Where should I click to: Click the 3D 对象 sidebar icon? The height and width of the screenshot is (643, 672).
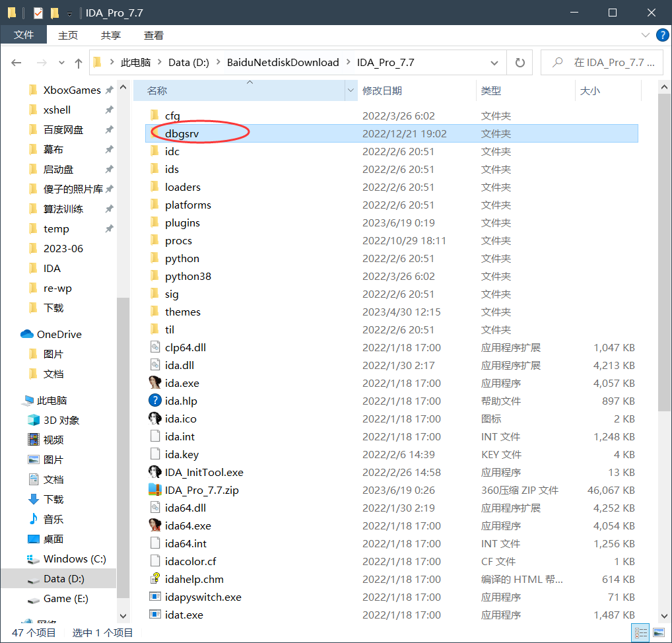click(34, 420)
